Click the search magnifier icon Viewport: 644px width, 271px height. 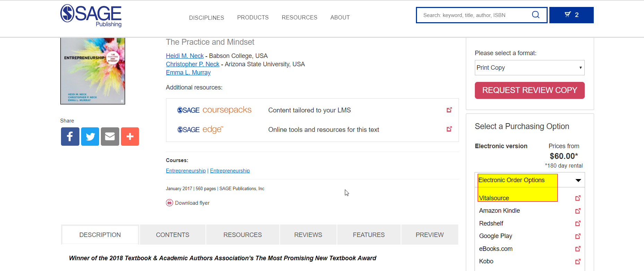point(536,15)
